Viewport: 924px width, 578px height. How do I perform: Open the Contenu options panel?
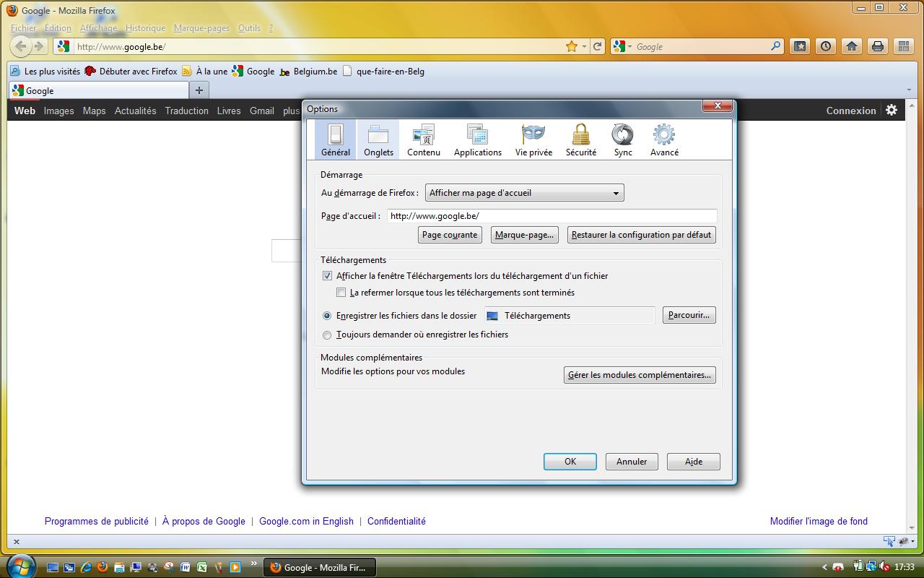click(x=424, y=139)
